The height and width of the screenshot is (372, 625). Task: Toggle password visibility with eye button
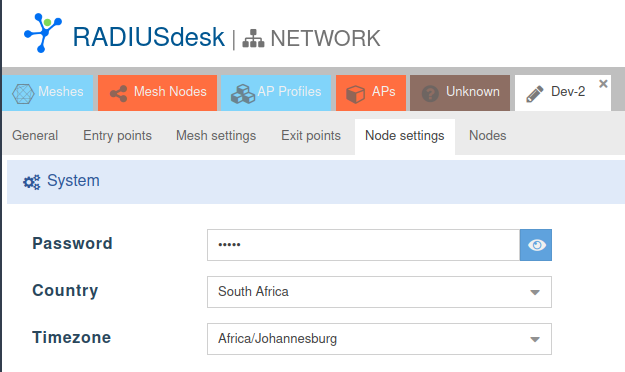pyautogui.click(x=536, y=245)
